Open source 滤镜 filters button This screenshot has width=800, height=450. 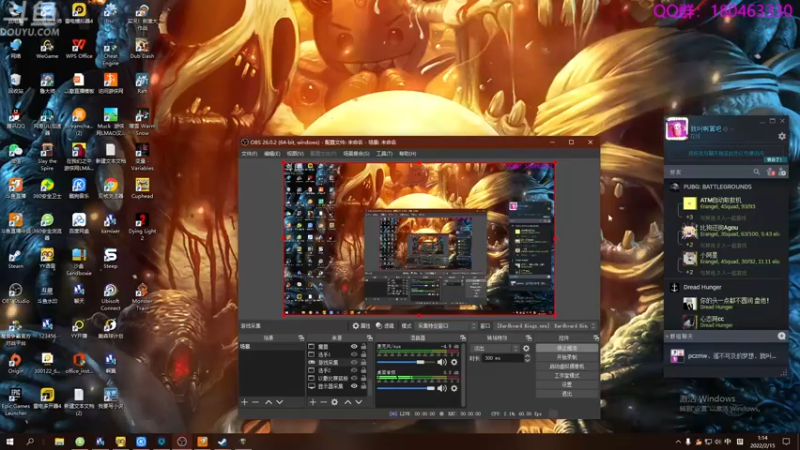click(x=385, y=326)
